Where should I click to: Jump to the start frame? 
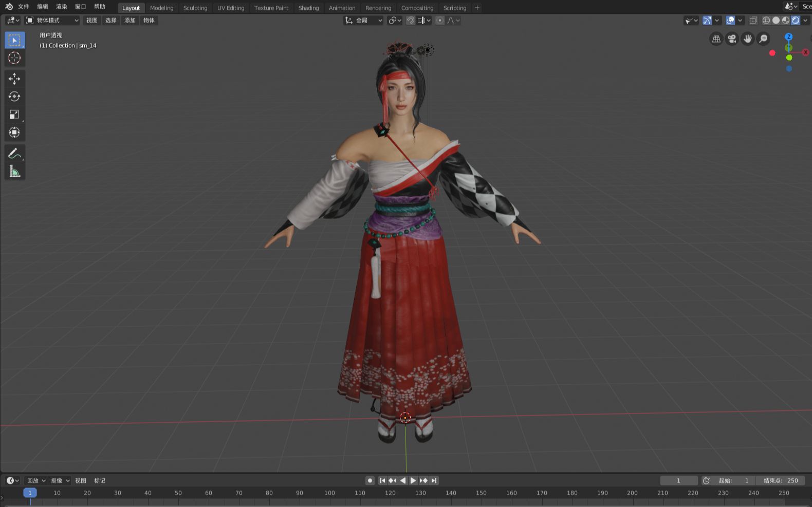[382, 480]
